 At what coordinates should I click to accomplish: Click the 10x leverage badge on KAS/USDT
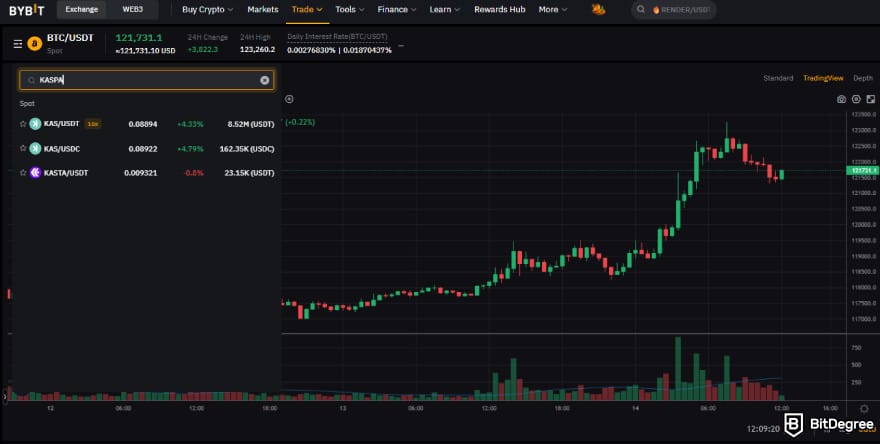[93, 124]
